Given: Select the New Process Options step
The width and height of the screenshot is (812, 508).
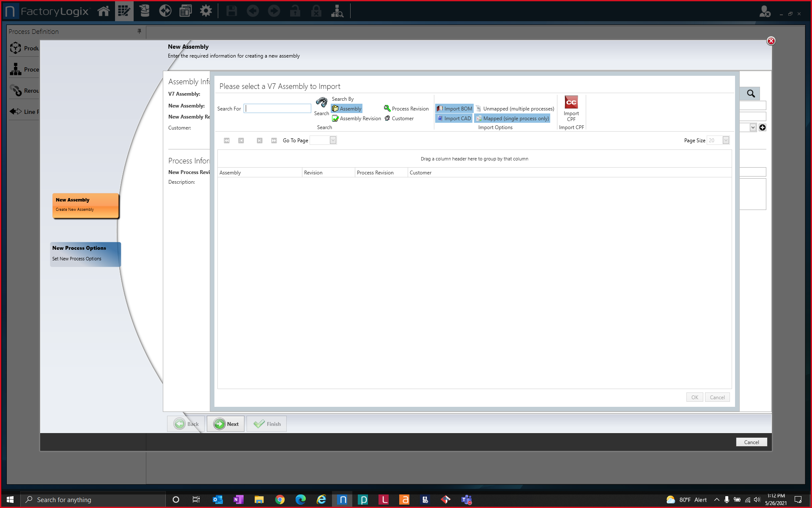Looking at the screenshot, I should (85, 253).
